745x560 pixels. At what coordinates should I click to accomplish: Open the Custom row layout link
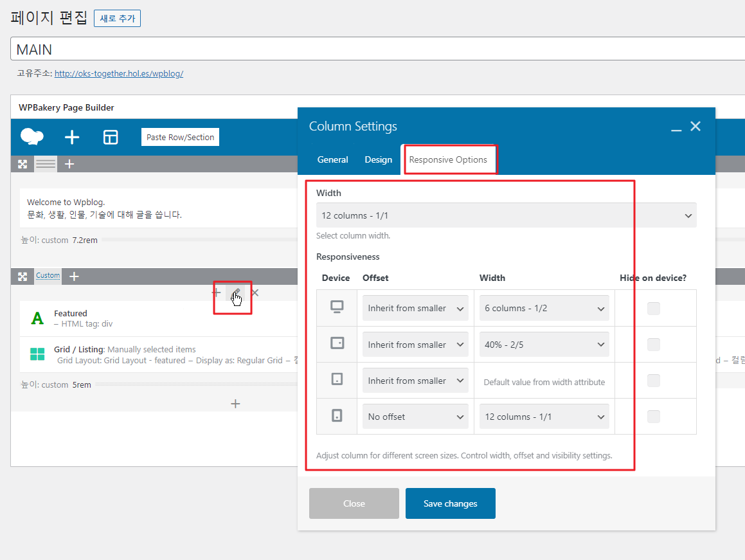click(48, 275)
